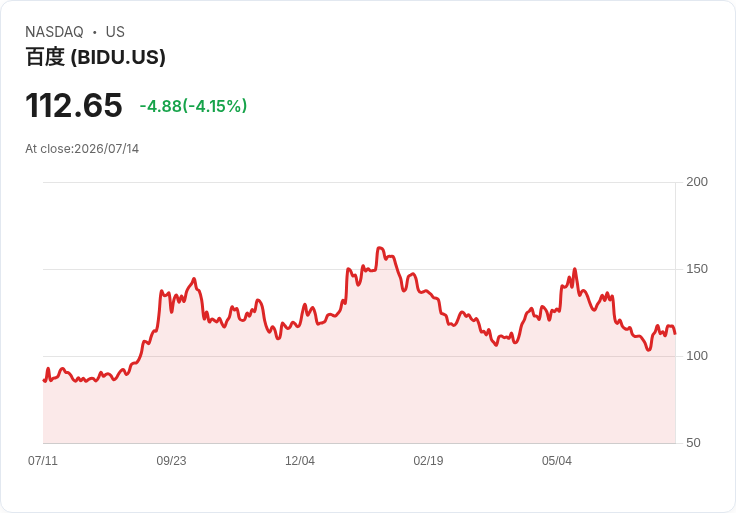Click the 50 y-axis label
This screenshot has width=736, height=513.
693,443
